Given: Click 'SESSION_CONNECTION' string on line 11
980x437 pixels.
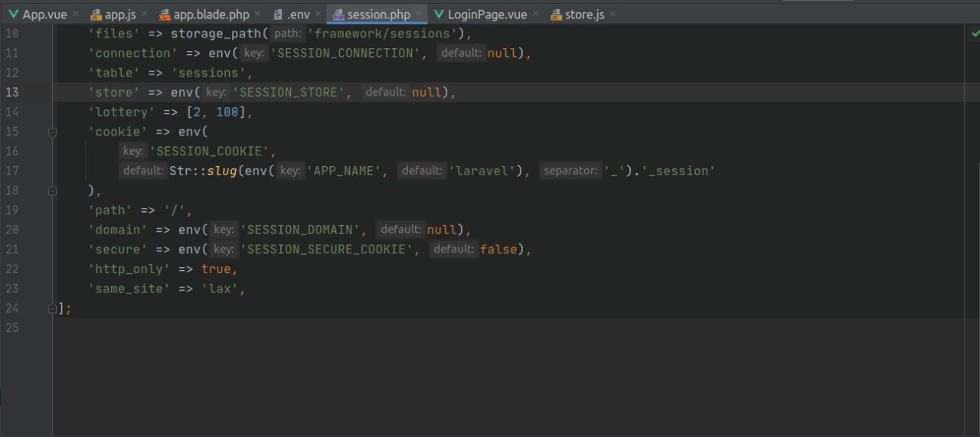Looking at the screenshot, I should point(345,54).
